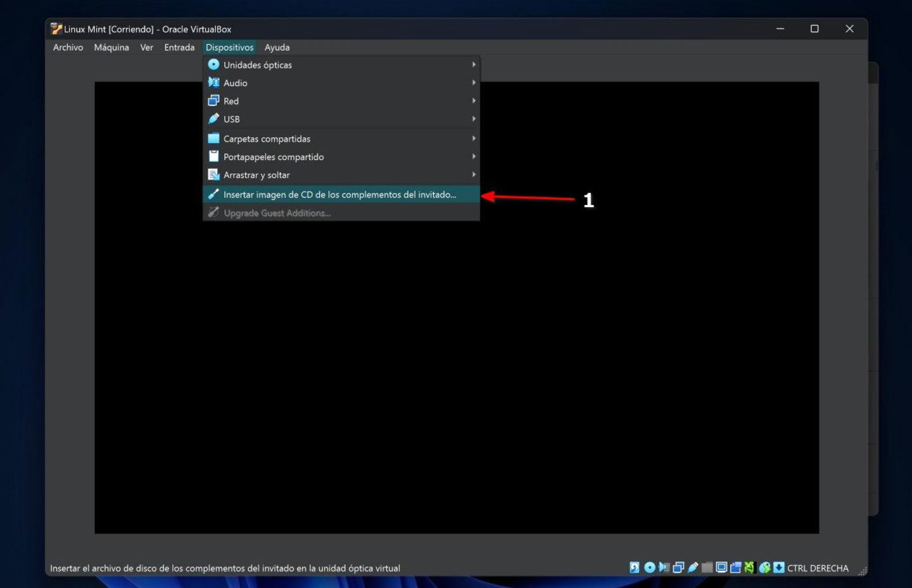Expand the Portapapeles compartido submenu arrow
The image size is (912, 588).
(x=473, y=156)
